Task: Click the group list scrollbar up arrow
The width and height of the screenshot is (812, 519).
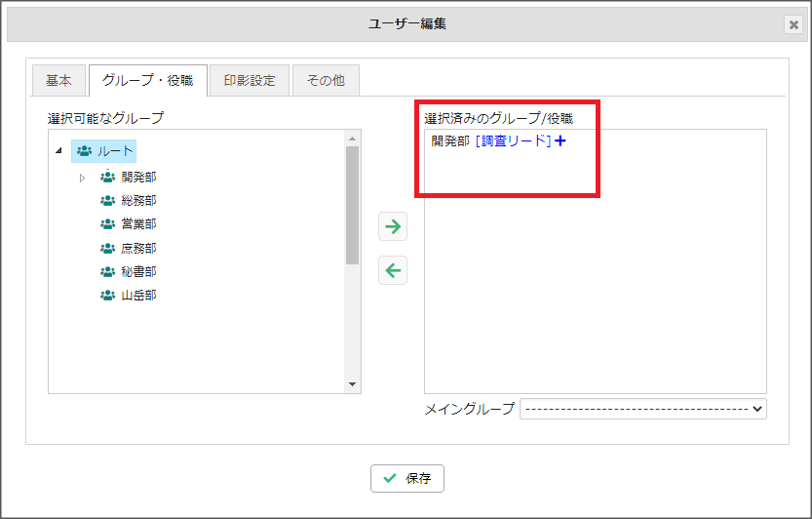Action: point(353,139)
